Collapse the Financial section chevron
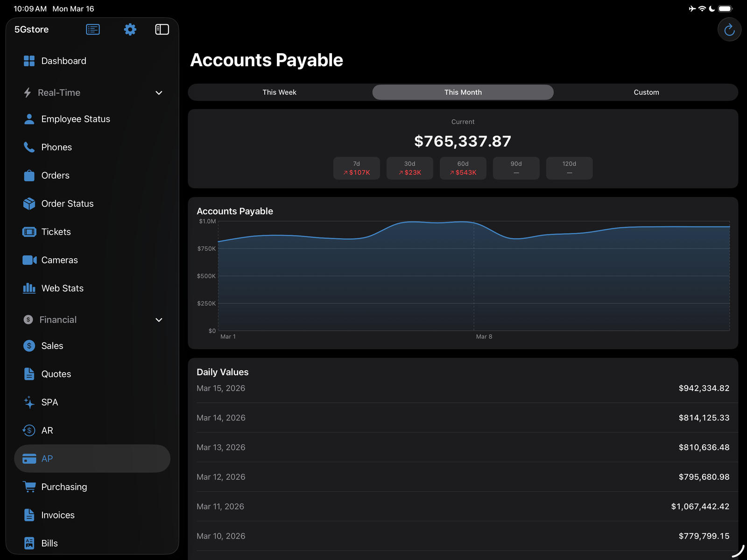The width and height of the screenshot is (747, 560). [x=159, y=320]
